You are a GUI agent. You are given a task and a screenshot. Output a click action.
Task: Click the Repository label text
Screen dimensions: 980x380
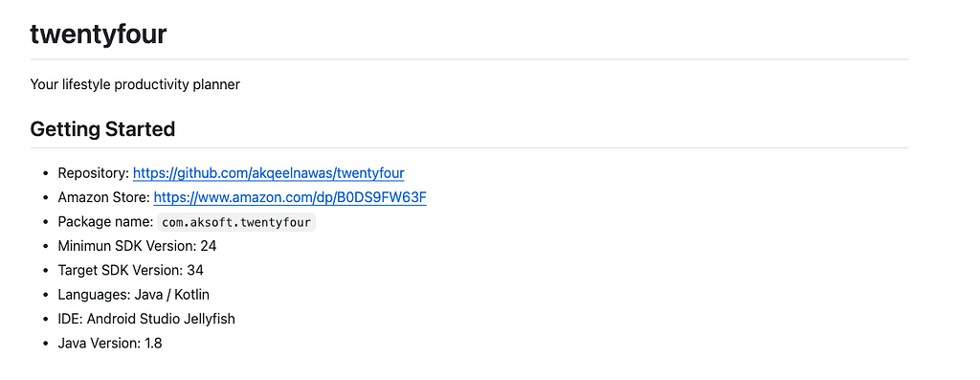coord(93,173)
